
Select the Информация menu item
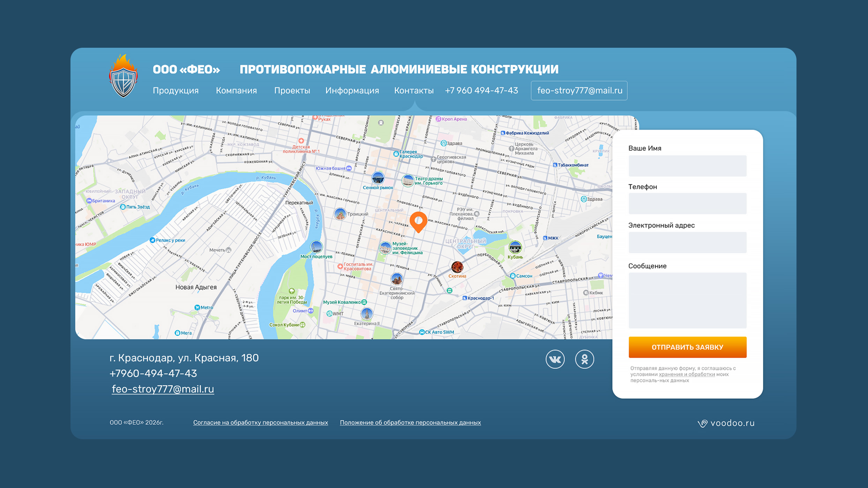[x=352, y=91]
